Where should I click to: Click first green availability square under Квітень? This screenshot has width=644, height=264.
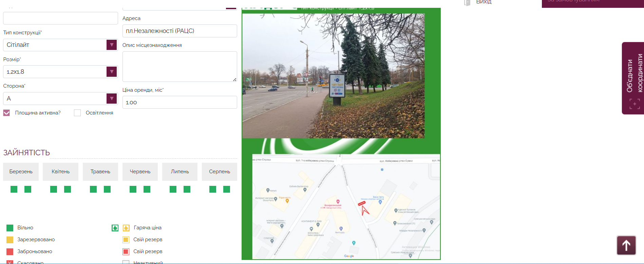[x=54, y=189]
